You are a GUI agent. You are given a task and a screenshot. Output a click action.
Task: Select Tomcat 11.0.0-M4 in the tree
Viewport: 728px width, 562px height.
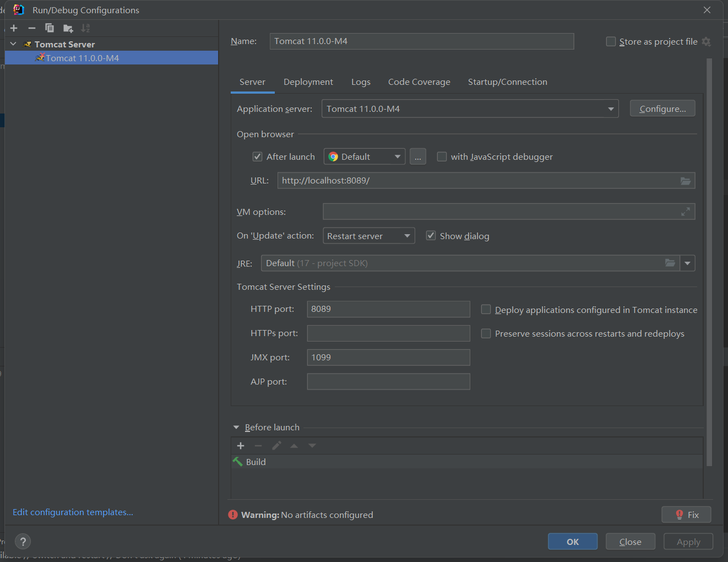coord(111,58)
